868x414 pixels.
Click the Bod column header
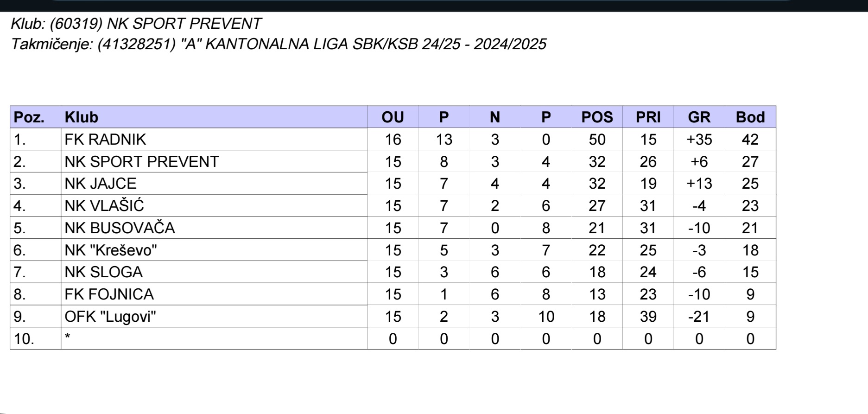[x=750, y=117]
